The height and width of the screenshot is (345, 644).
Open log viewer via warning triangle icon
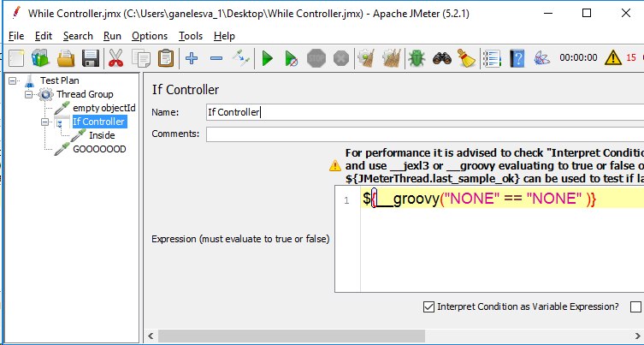613,58
